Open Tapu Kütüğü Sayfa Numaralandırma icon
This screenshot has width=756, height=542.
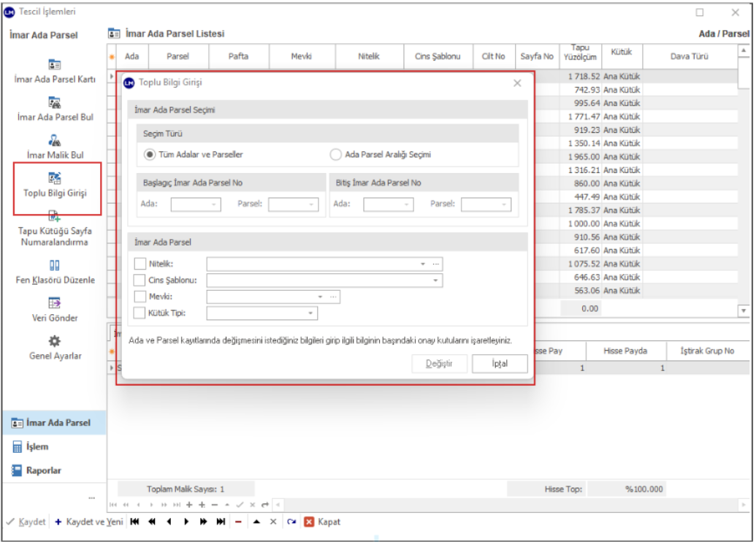pyautogui.click(x=54, y=216)
